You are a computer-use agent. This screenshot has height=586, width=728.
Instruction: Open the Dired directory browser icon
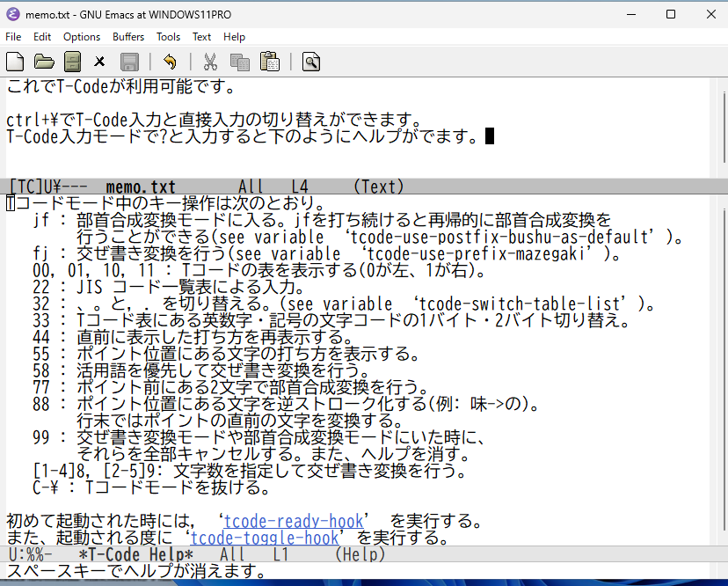click(72, 62)
